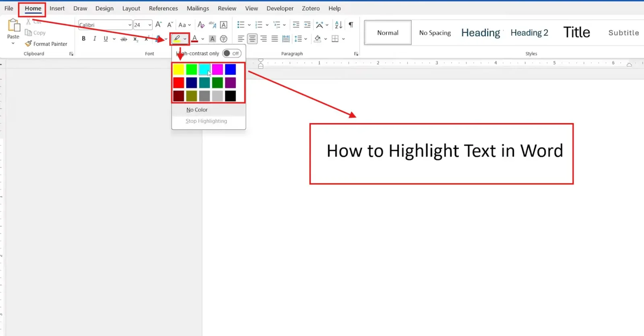Open the Calibri font name dropdown
The height and width of the screenshot is (336, 644).
tap(130, 25)
